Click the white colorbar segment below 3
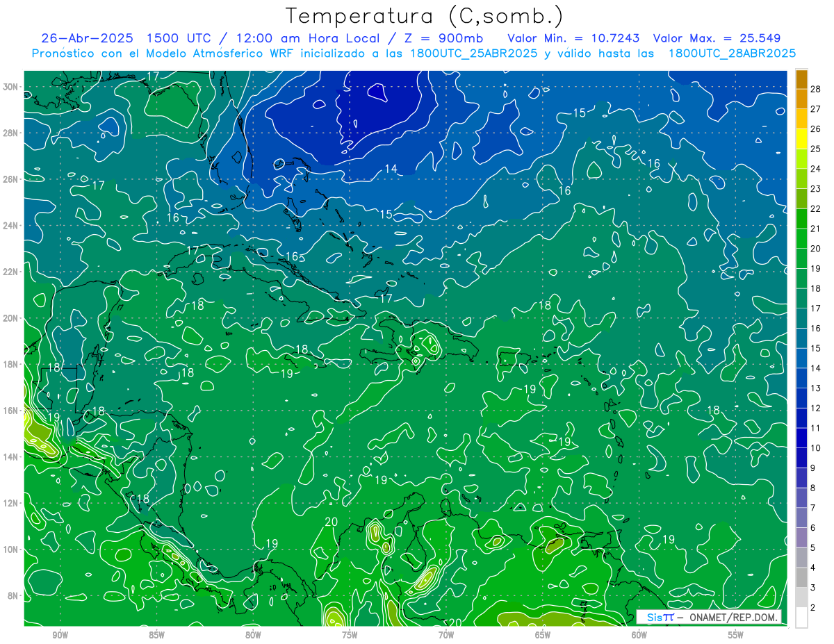This screenshot has width=834, height=644. pyautogui.click(x=801, y=618)
